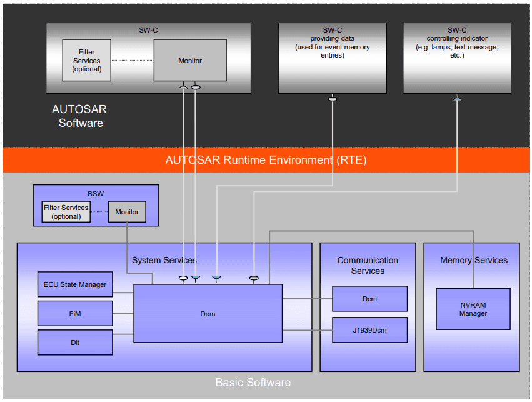Select the Basic Software label

(253, 383)
